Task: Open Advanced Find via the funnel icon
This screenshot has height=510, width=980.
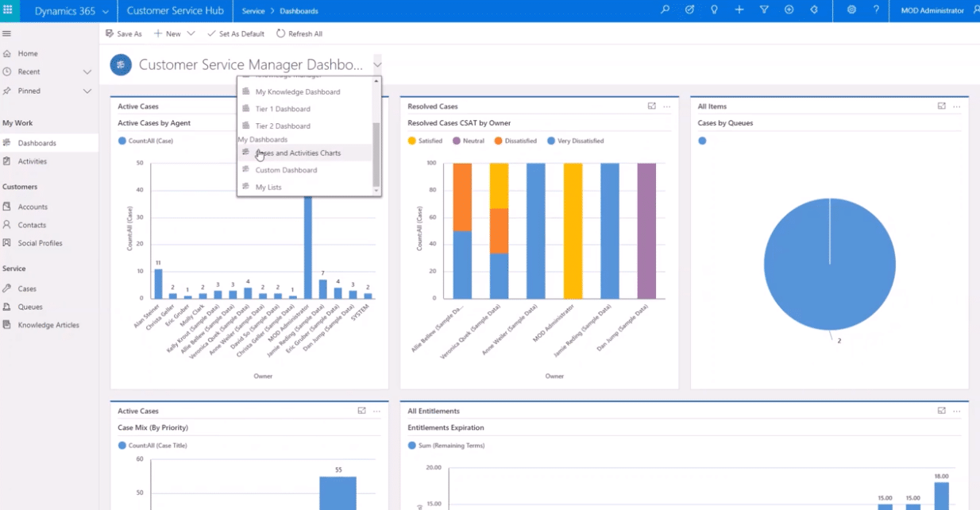Action: [x=764, y=9]
